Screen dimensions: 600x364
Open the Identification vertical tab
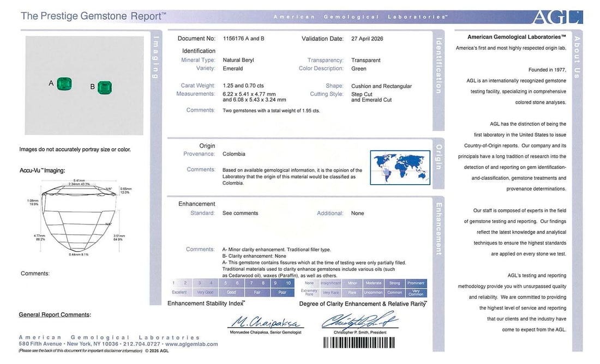point(439,65)
